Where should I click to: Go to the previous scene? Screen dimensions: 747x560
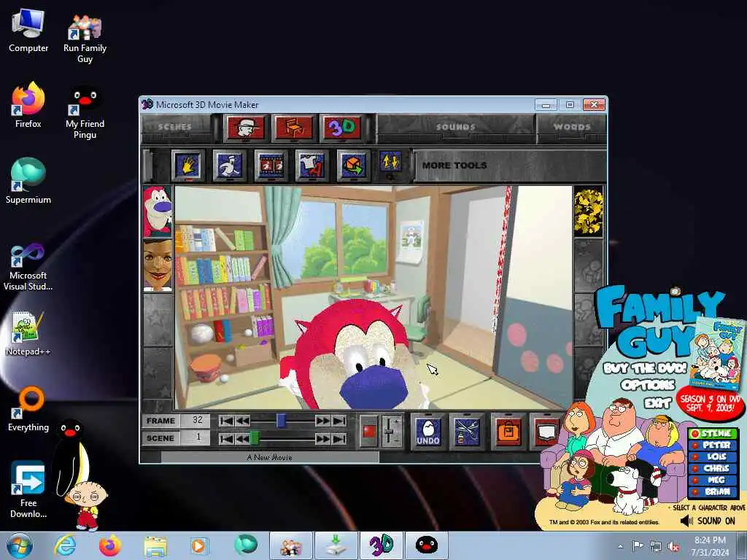(242, 438)
